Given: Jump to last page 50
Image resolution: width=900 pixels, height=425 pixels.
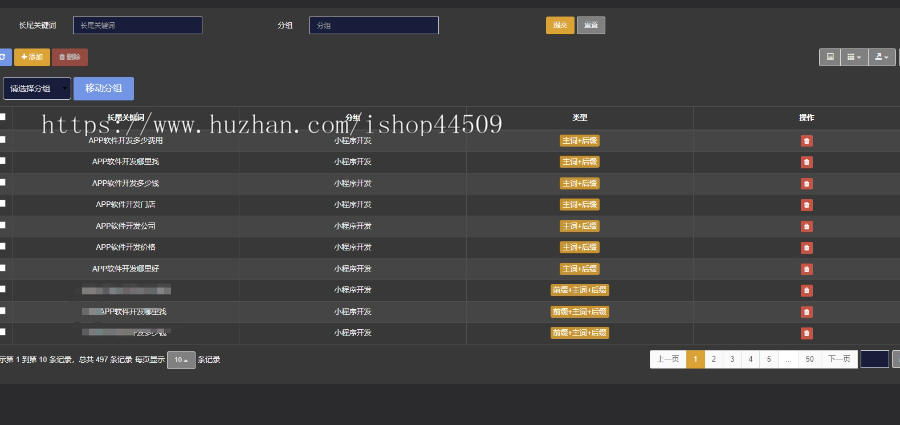Looking at the screenshot, I should [809, 359].
